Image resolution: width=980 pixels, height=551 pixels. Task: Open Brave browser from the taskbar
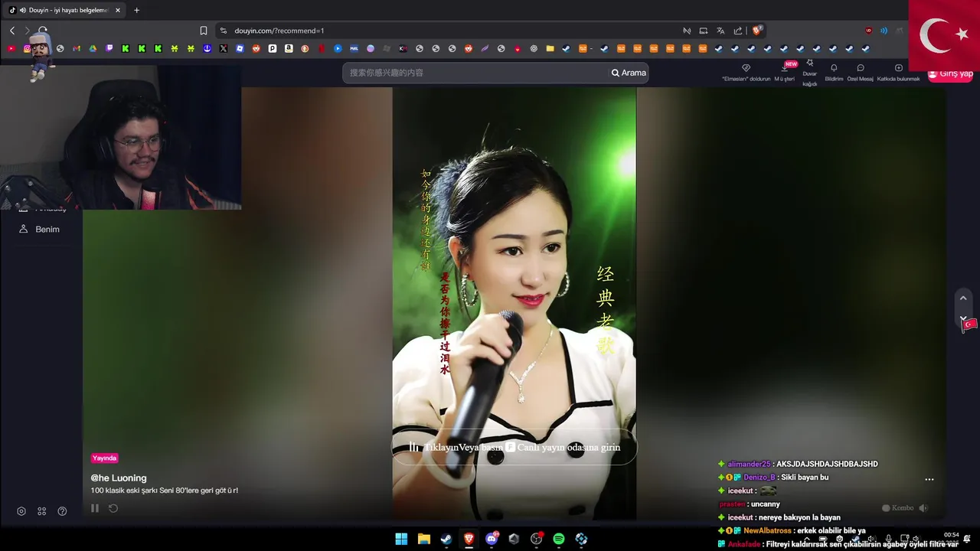pyautogui.click(x=469, y=540)
